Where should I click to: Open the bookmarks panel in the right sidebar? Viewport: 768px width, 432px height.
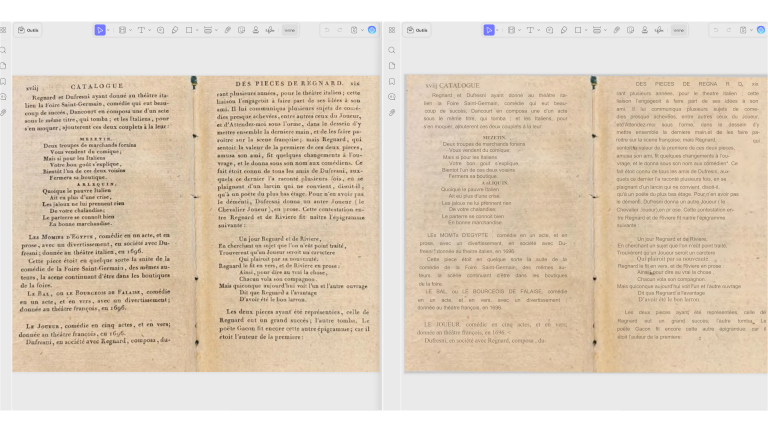coord(392,81)
